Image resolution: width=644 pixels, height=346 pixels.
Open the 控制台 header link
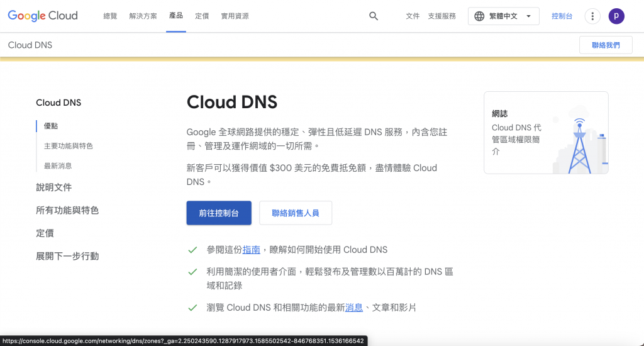[x=562, y=16]
